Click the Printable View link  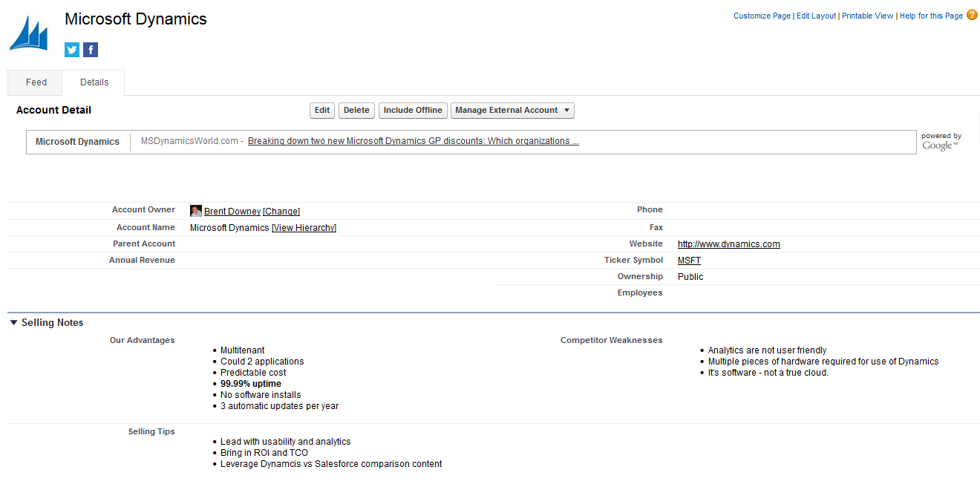[x=867, y=15]
